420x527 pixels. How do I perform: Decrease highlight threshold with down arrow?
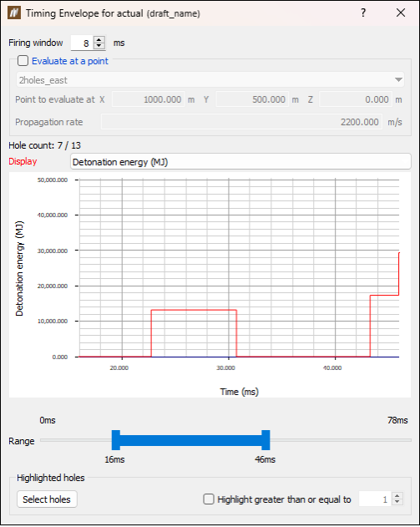397,502
